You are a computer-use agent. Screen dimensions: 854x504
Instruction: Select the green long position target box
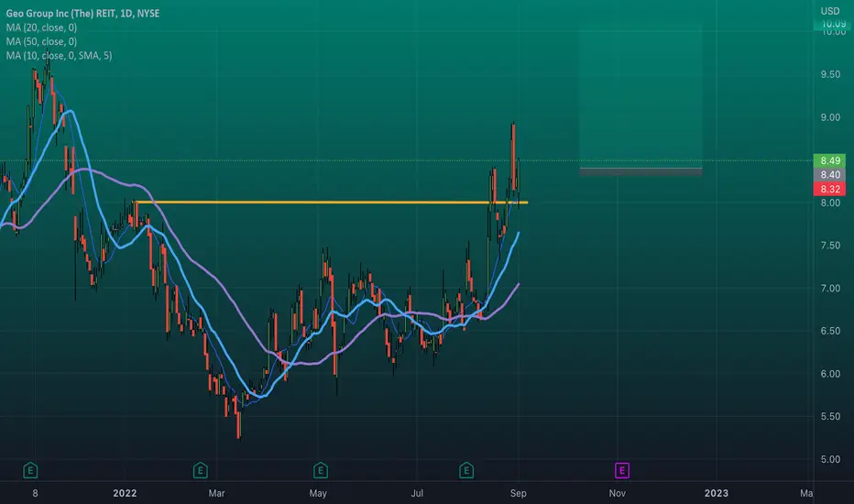[640, 96]
